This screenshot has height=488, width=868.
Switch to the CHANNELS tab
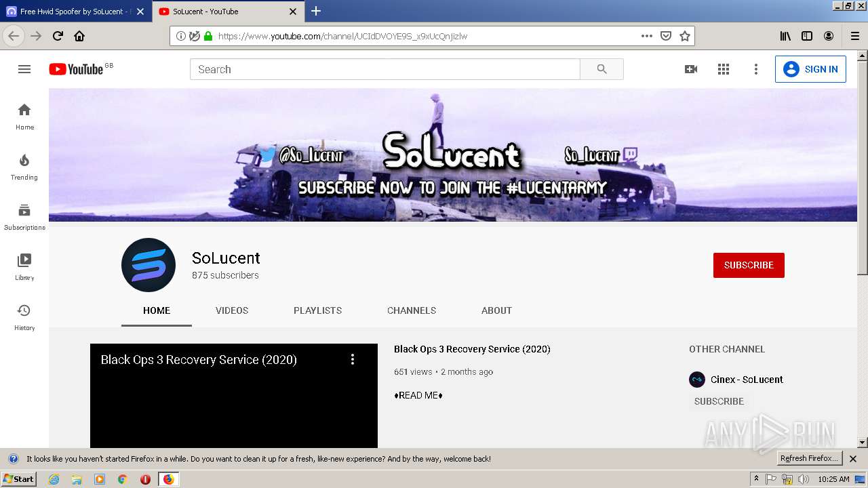coord(412,310)
